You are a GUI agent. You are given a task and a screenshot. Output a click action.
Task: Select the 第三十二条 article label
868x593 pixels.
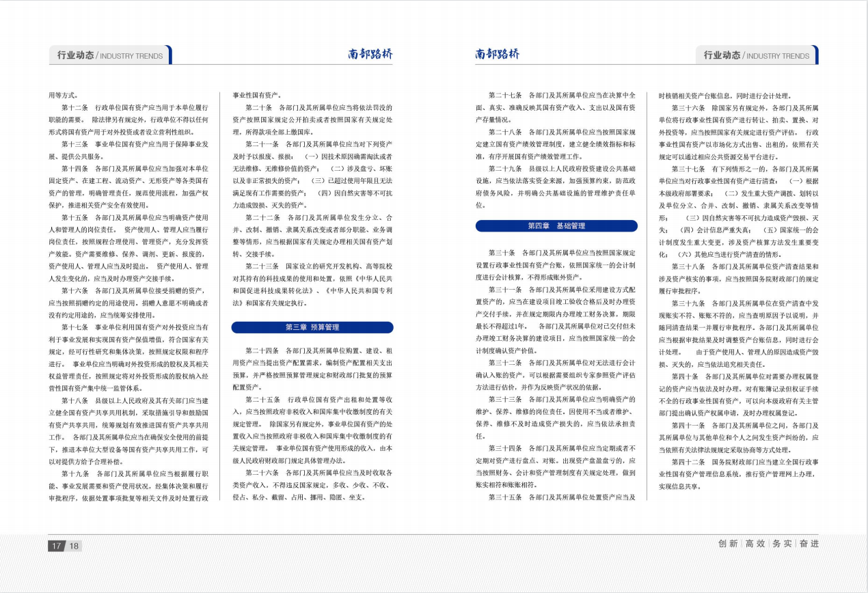[x=506, y=363]
